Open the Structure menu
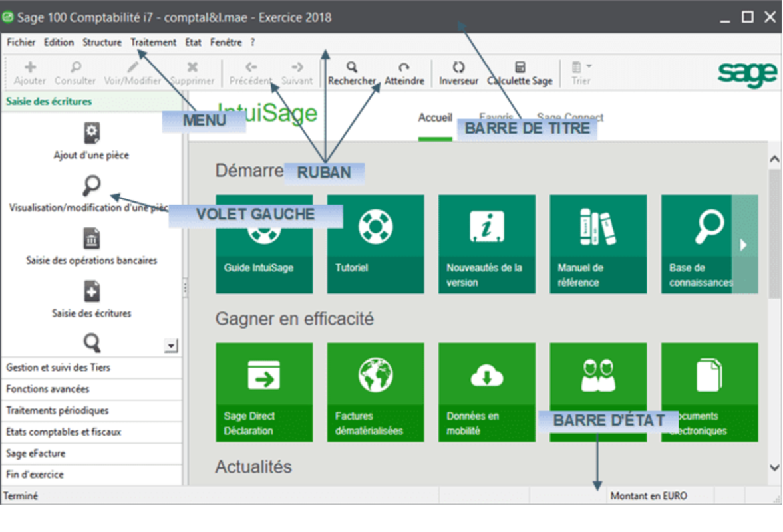 [102, 43]
